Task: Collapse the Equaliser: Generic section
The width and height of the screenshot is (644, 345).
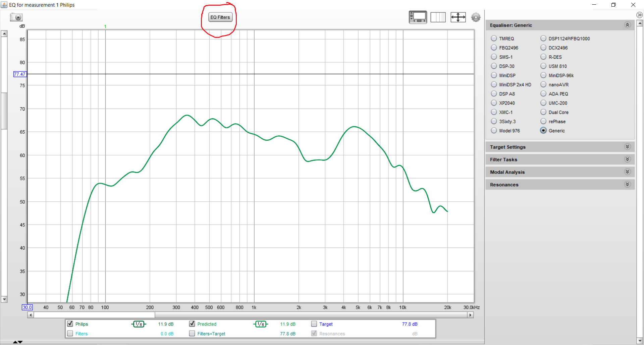Action: click(x=627, y=25)
